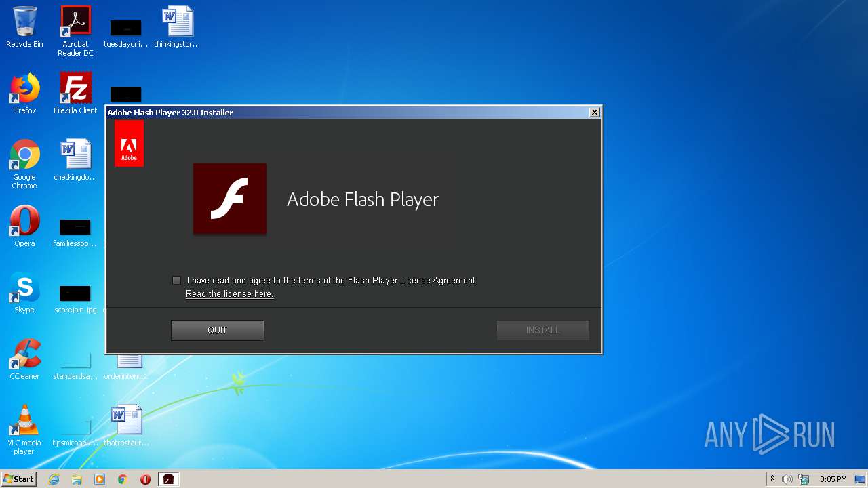Open the Opera desktop shortcut
This screenshot has width=868, height=488.
click(x=24, y=226)
